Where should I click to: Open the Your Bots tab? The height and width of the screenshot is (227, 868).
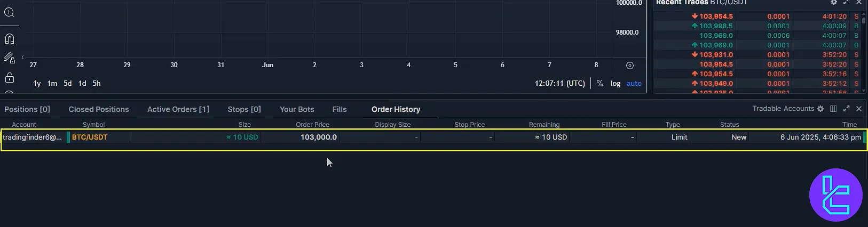click(x=297, y=109)
